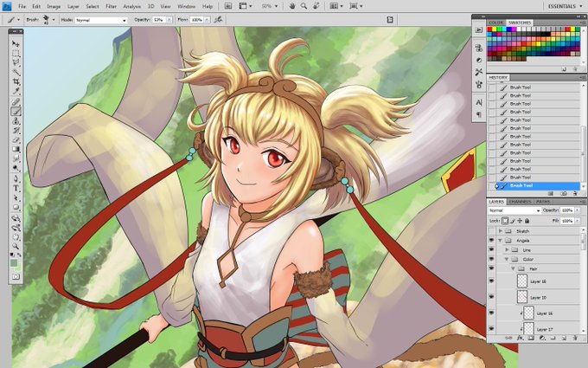Create new adjustment layer
Screen dimensions: 588x368
coord(542,338)
